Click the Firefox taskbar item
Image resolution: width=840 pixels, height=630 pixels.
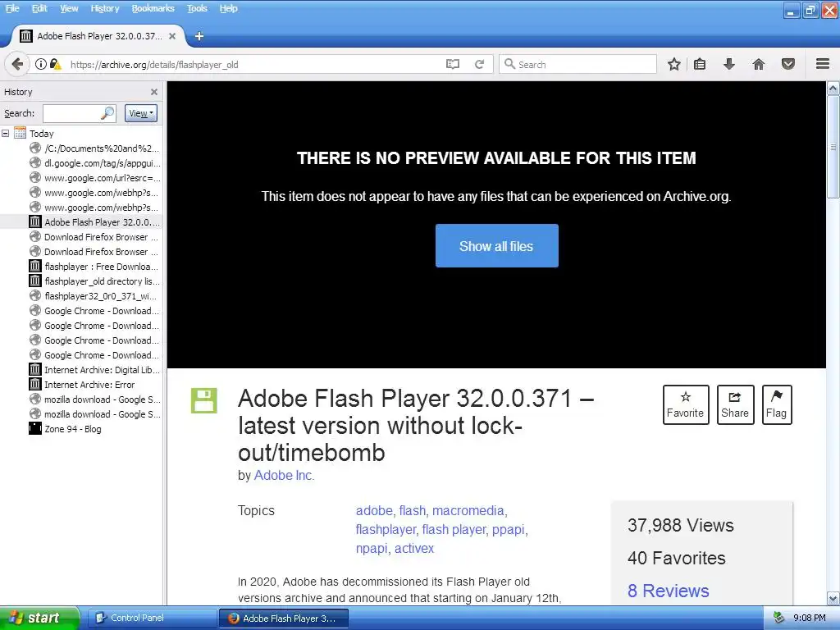click(283, 619)
